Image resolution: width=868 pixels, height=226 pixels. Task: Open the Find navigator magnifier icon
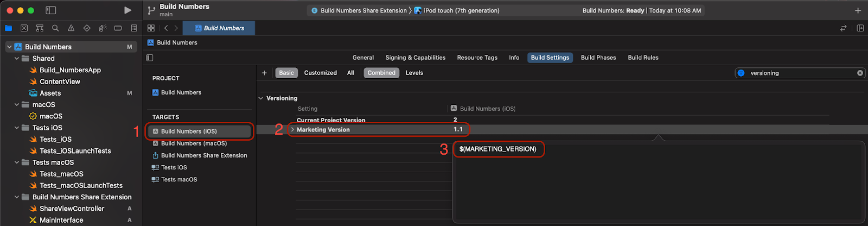[55, 28]
